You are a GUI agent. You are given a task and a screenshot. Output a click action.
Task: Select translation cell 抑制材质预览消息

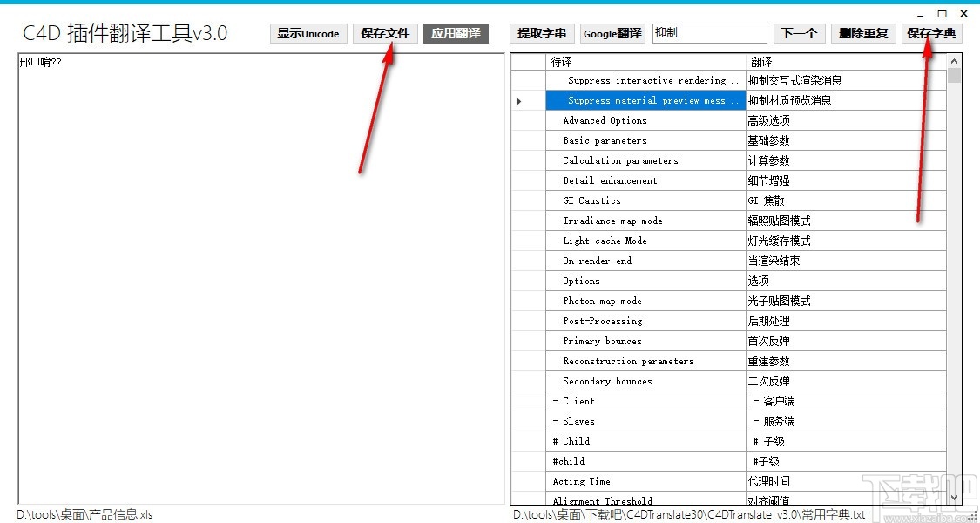tap(846, 101)
